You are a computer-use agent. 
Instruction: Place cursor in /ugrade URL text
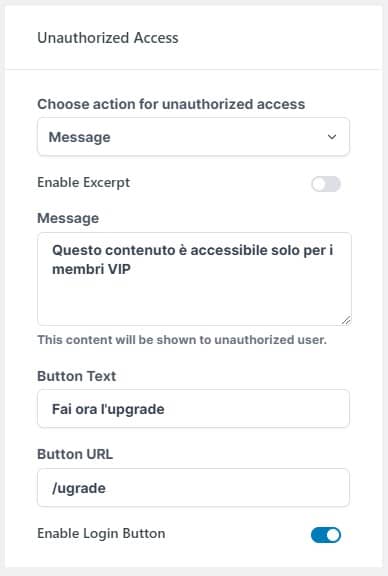click(x=79, y=488)
